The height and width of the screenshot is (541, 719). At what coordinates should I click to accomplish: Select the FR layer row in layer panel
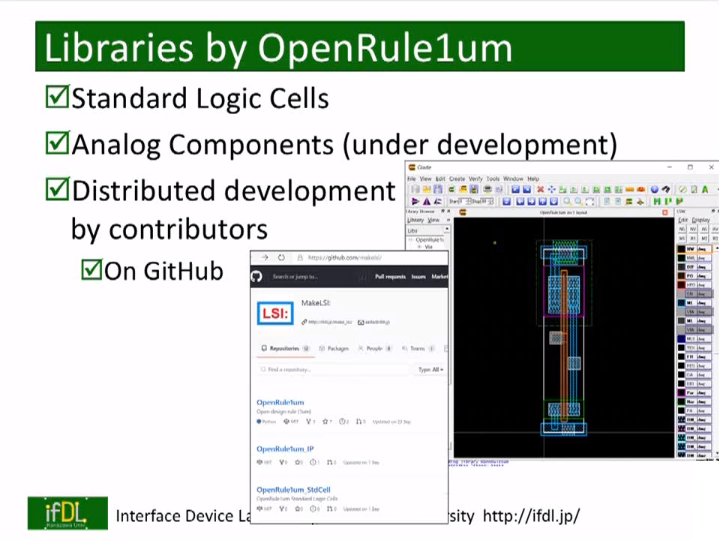pos(695,357)
